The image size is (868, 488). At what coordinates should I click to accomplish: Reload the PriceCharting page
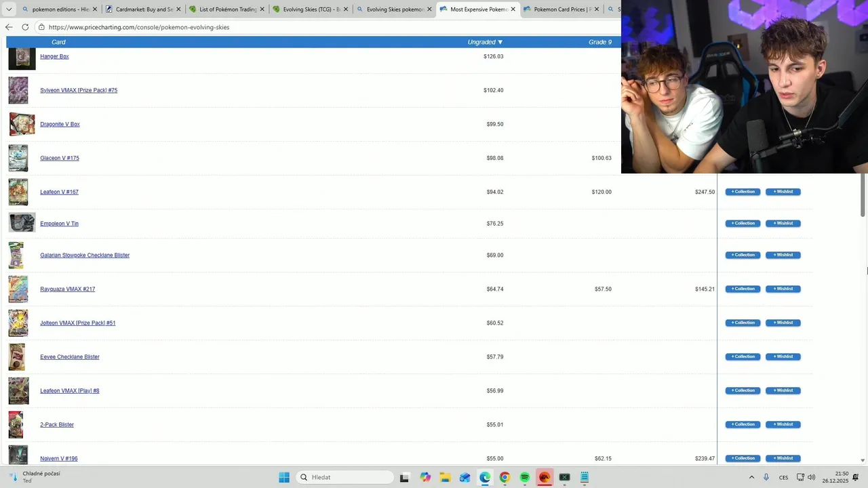[x=25, y=27]
